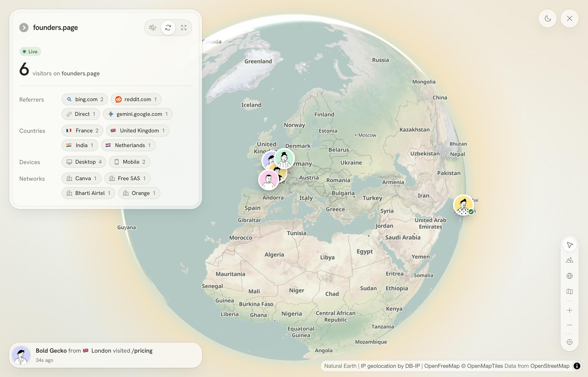Filter by gemini.google.com referrer
Image resolution: width=588 pixels, height=377 pixels.
[138, 114]
